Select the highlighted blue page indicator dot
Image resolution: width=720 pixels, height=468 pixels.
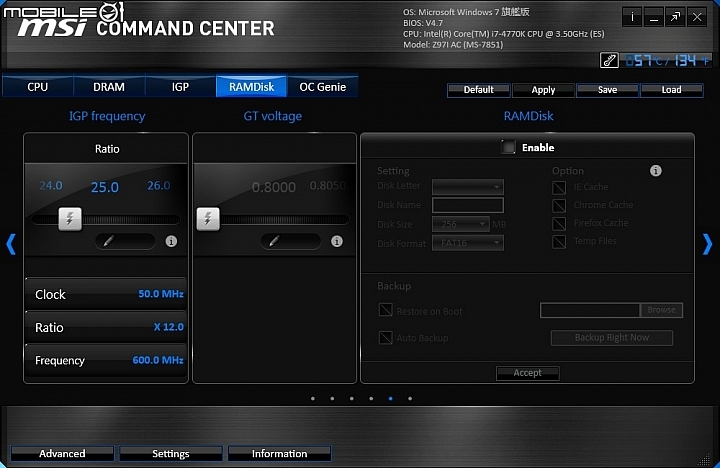point(390,399)
